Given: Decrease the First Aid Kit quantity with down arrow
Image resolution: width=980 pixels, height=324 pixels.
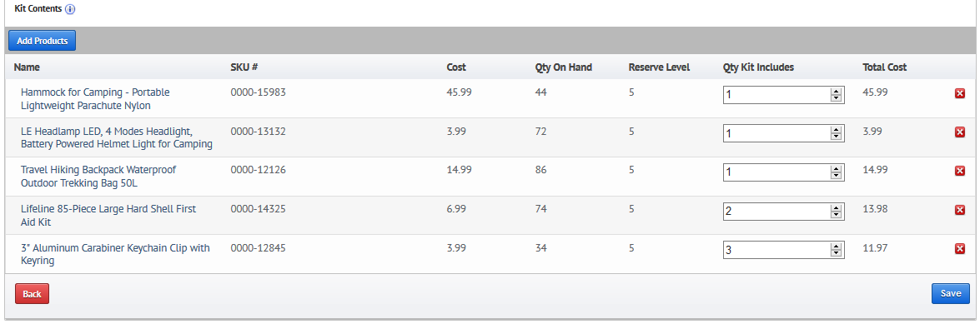Looking at the screenshot, I should (836, 216).
